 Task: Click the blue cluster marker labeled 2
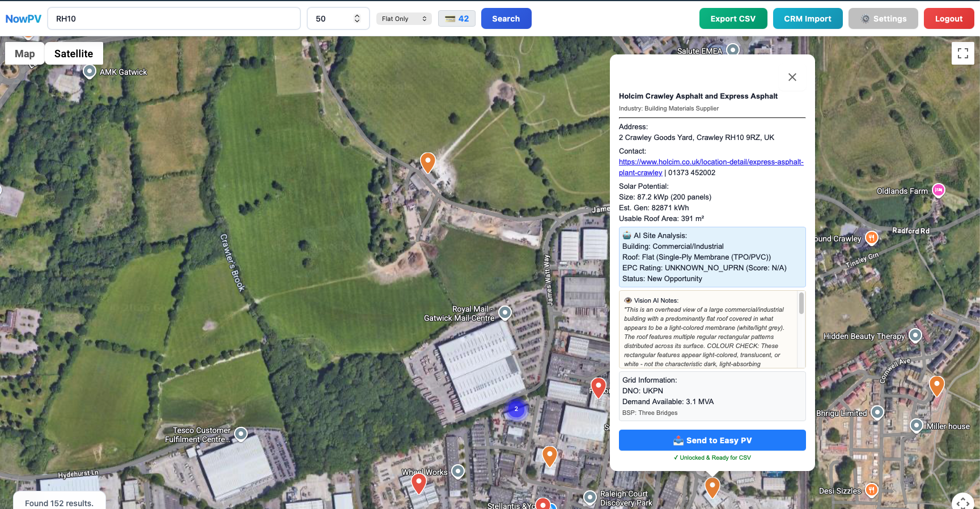(x=516, y=409)
